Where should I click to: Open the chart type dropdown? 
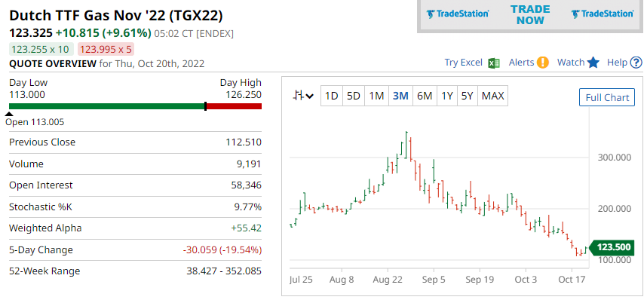tap(305, 96)
